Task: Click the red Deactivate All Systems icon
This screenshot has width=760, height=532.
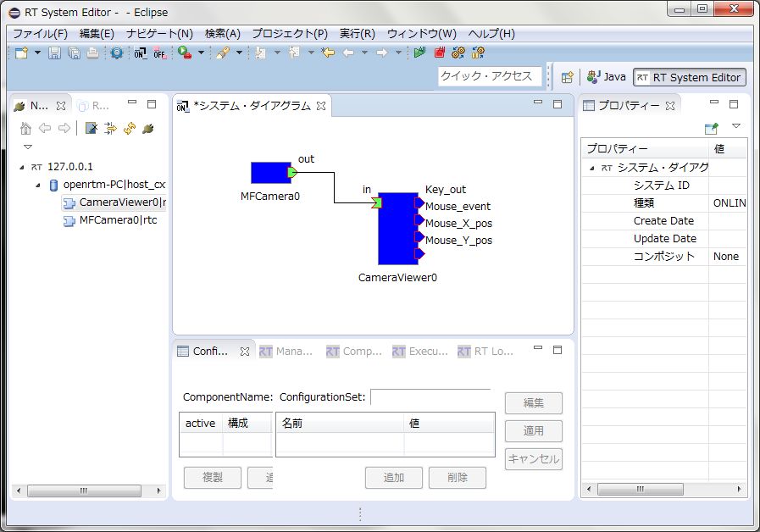Action: pyautogui.click(x=440, y=53)
